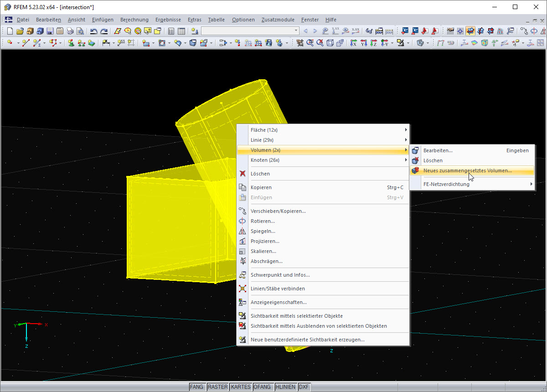Viewport: 547px width, 392px height.
Task: Open the Zusatzmodule menu
Action: point(278,20)
